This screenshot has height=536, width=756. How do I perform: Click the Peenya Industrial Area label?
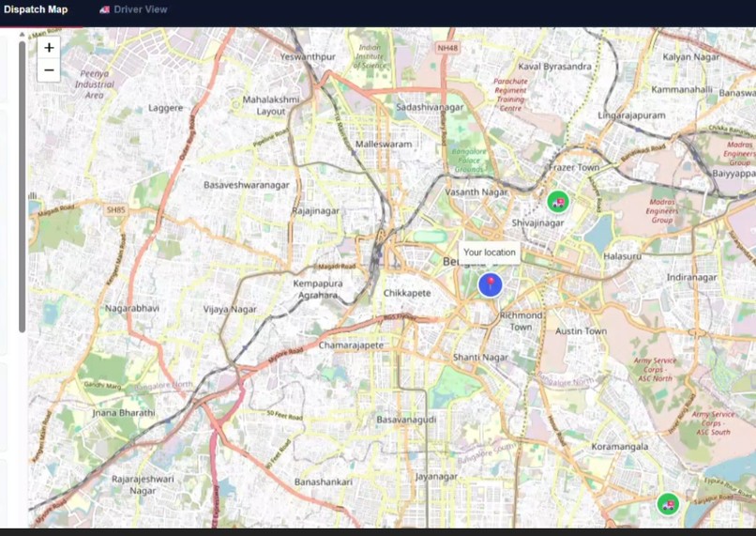point(95,84)
